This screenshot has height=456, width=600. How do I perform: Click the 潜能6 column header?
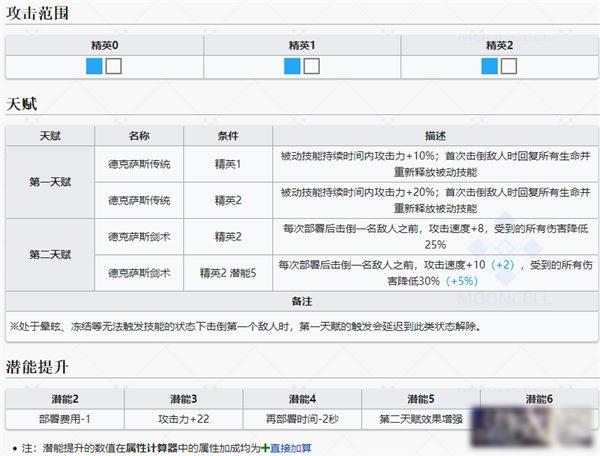[x=539, y=399]
